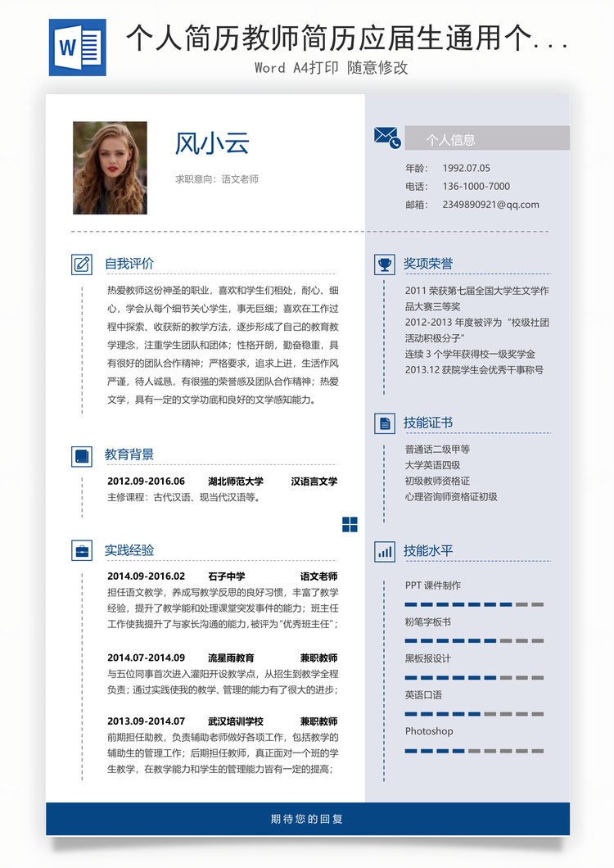Click the date 2012.09-2016.06
Screen dimensions: 614x868
pyautogui.click(x=147, y=481)
